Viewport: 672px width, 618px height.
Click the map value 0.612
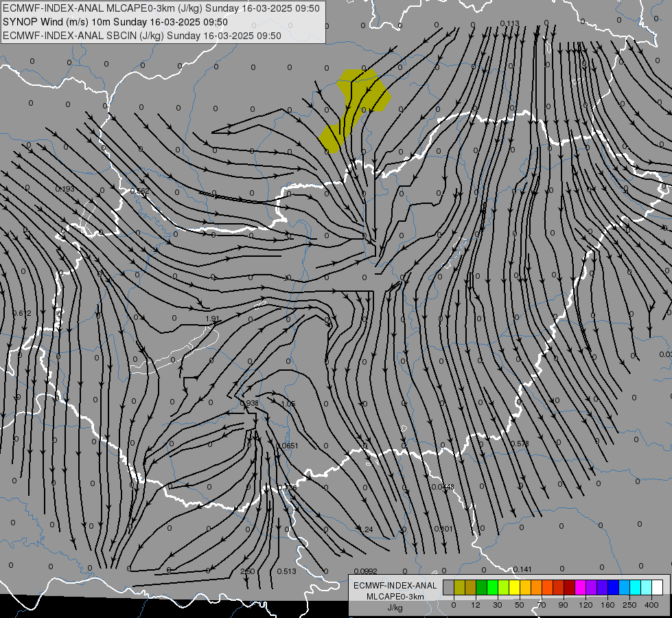click(22, 314)
